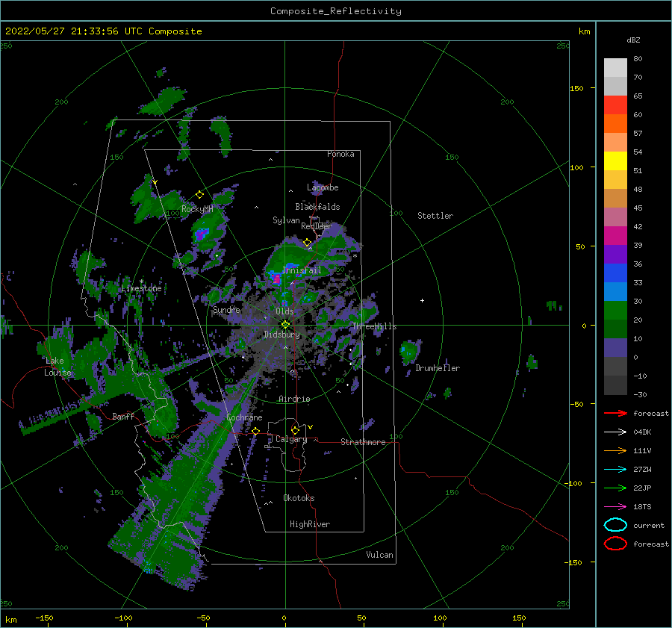Click the Stettler city label
Screen dimensions: 672x628
click(435, 216)
